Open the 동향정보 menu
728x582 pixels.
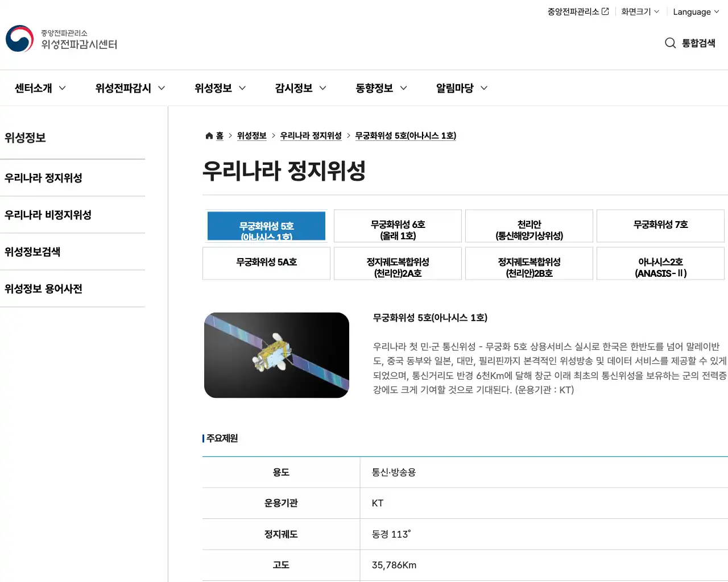375,88
